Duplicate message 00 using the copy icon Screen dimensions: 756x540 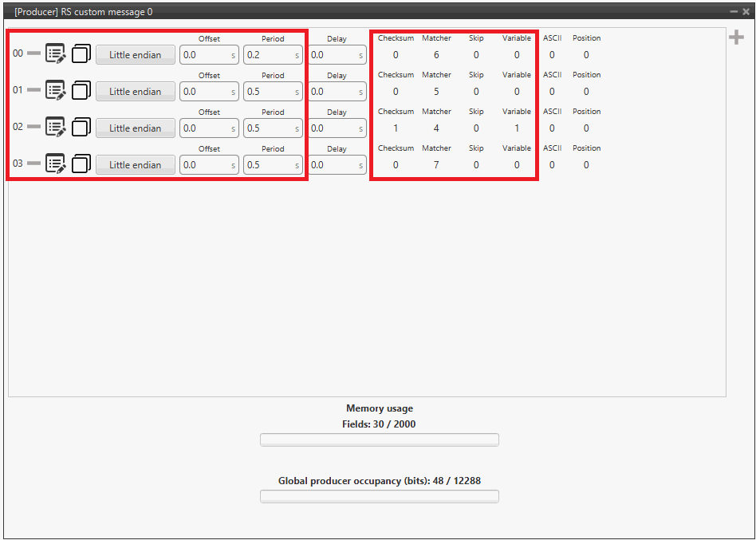click(x=81, y=54)
